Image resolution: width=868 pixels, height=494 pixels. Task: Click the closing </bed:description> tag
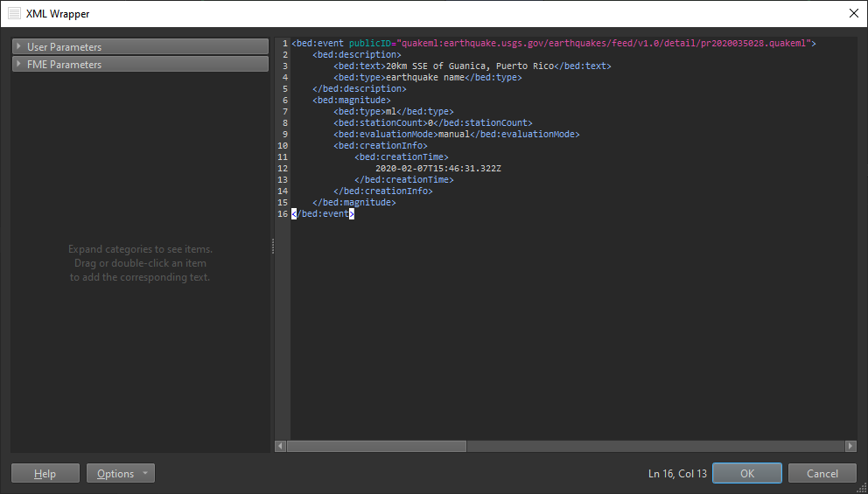[x=360, y=88]
